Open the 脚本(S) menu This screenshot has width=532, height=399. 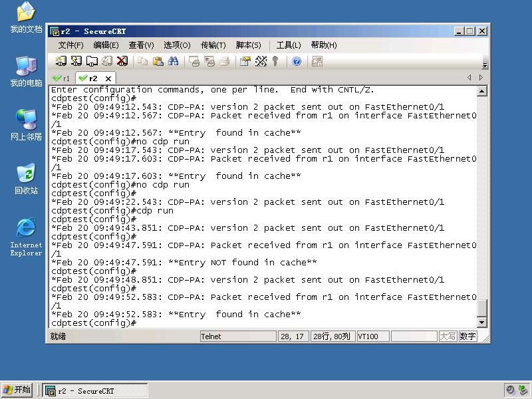[248, 45]
